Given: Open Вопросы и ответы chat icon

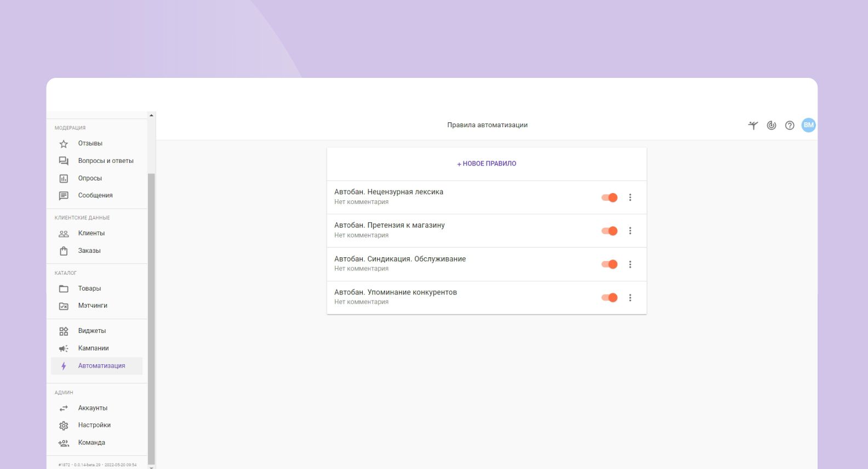Looking at the screenshot, I should coord(64,161).
